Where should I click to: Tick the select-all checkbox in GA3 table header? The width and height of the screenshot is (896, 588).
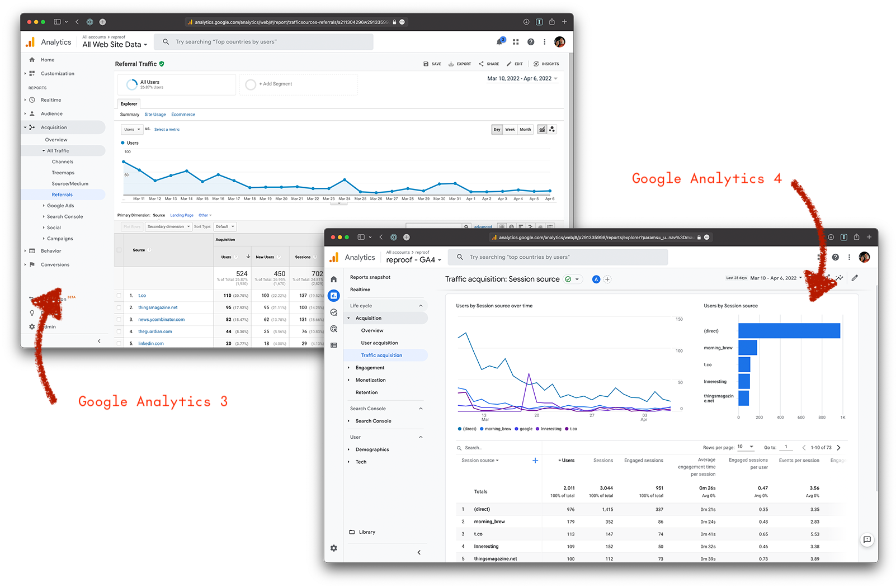point(119,250)
